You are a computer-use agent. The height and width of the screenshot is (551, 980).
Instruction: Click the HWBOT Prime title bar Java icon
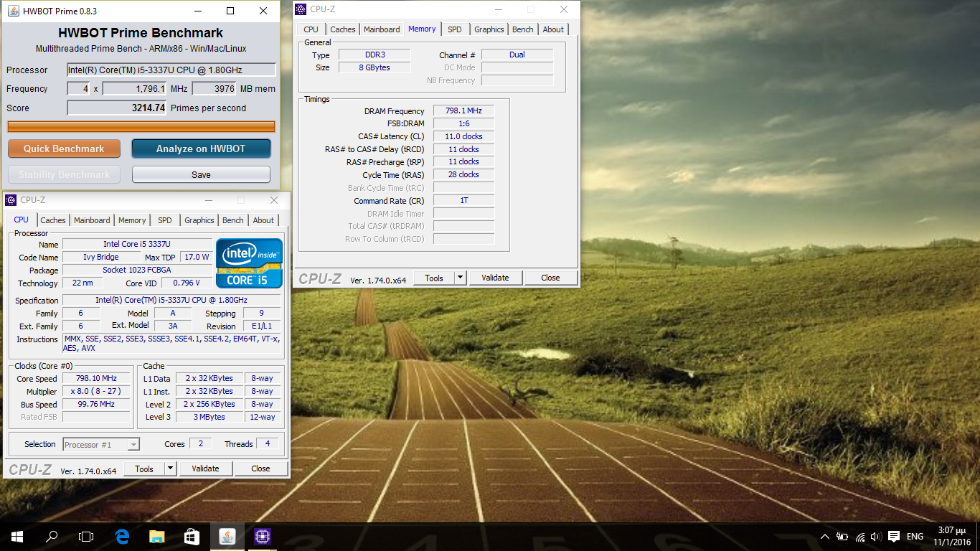pos(12,11)
